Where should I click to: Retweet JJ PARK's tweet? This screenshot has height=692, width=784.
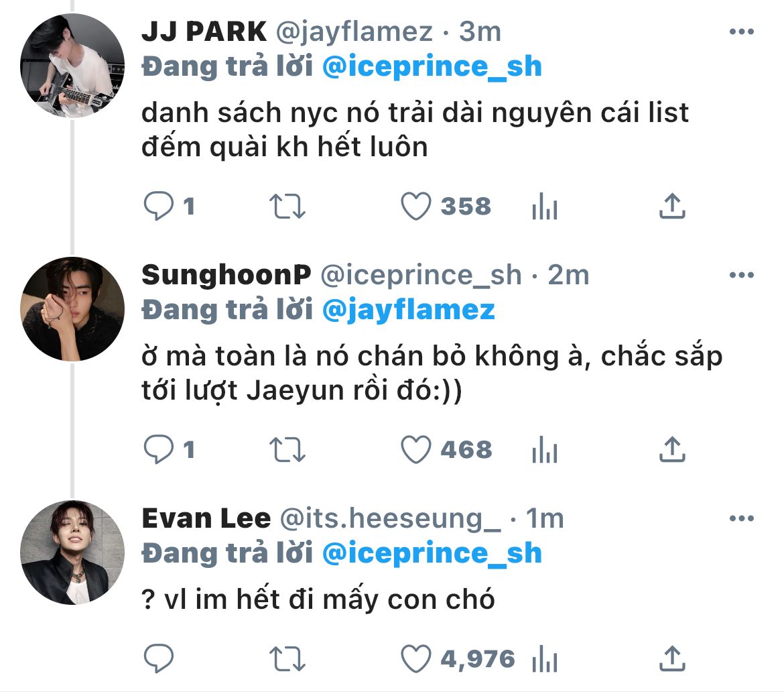tap(287, 207)
